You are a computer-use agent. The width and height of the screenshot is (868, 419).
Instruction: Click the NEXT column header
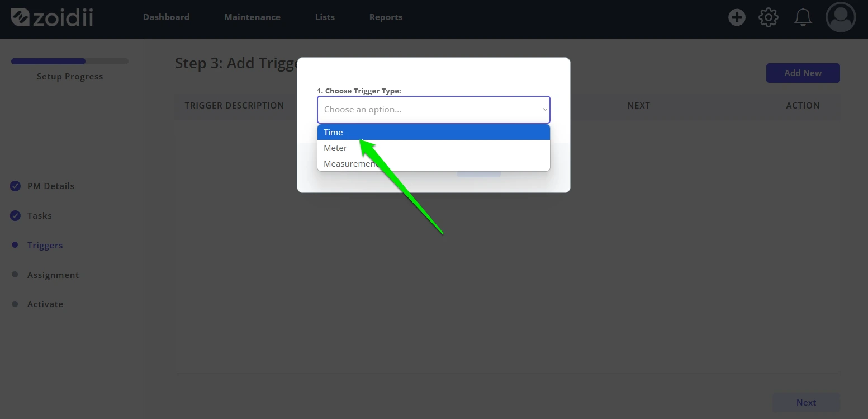pos(639,106)
